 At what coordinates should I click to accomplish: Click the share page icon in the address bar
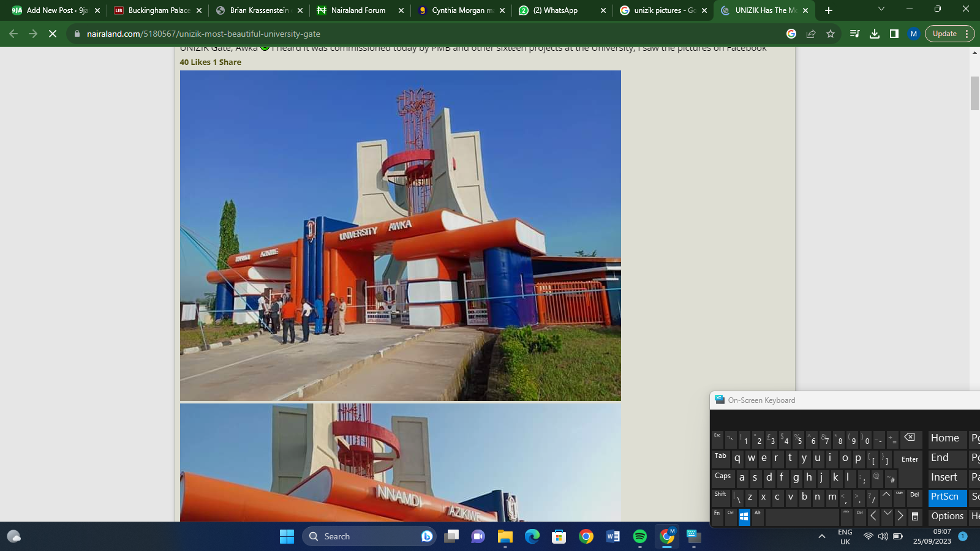[x=811, y=34]
